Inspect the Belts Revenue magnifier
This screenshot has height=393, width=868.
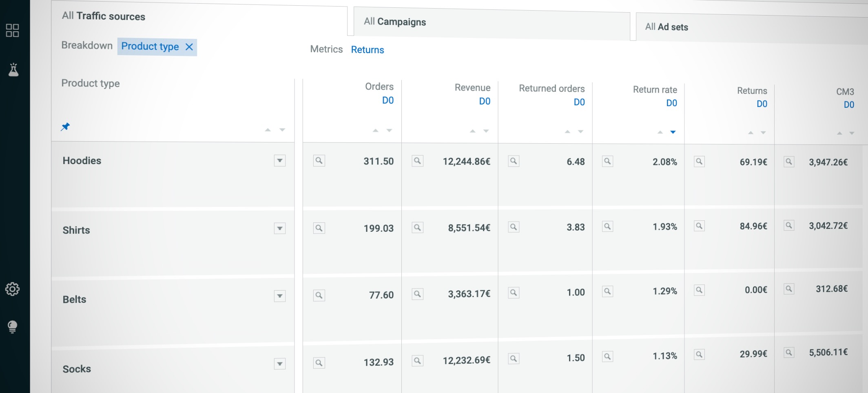tap(417, 294)
